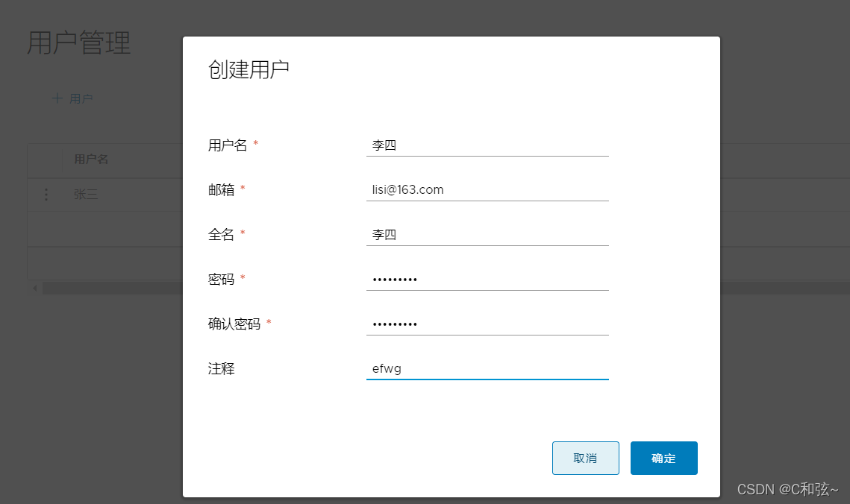
Task: Click the 用户名 label in the dialog
Action: pyautogui.click(x=227, y=145)
